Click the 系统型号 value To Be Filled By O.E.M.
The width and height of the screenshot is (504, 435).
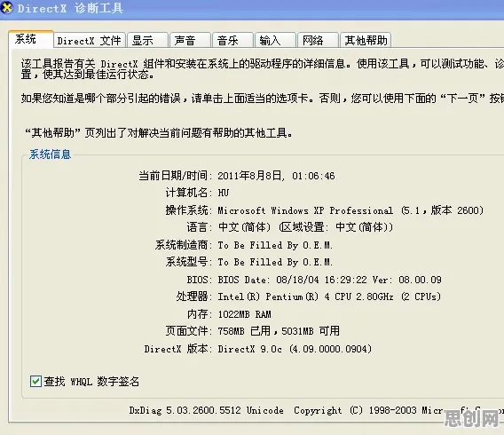275,262
